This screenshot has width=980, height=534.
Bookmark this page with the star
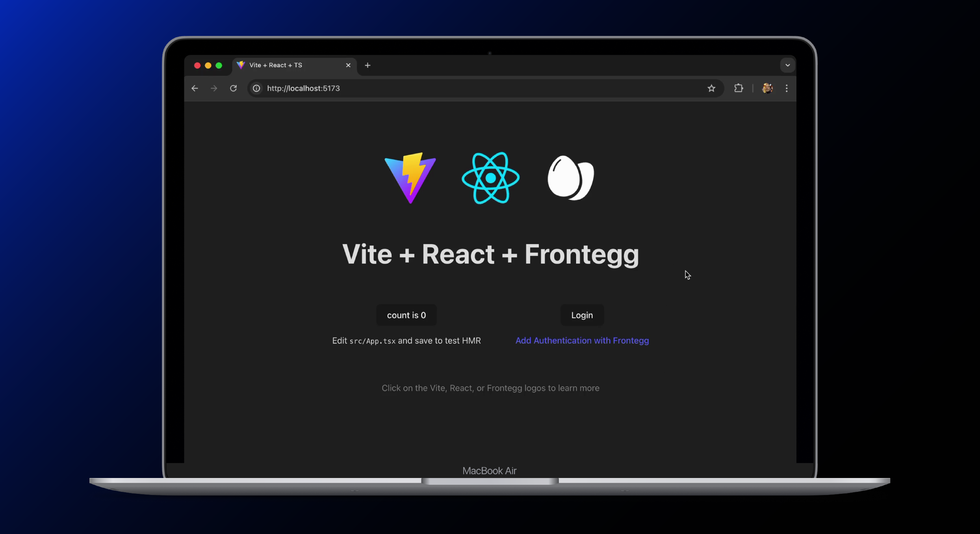click(711, 88)
